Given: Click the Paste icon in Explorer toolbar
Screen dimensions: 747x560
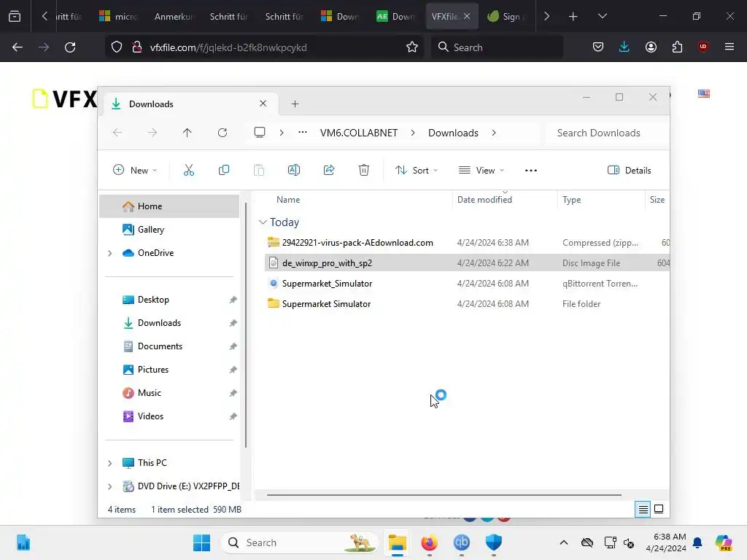Looking at the screenshot, I should pos(259,170).
